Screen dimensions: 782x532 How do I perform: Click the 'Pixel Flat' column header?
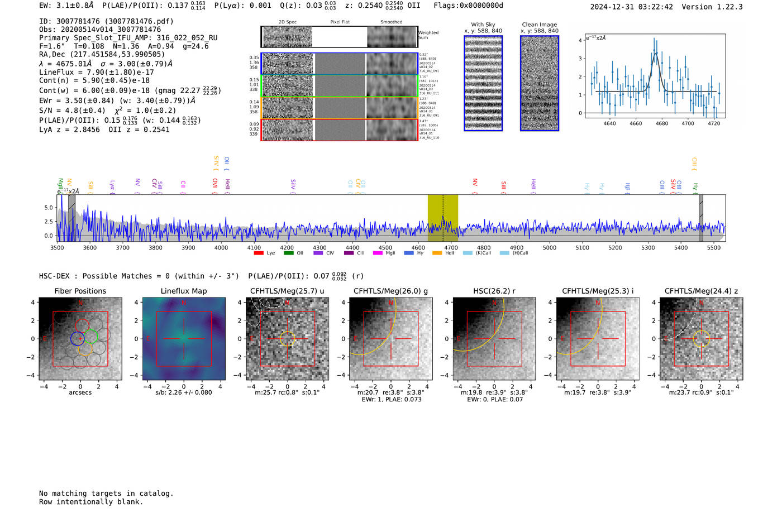(x=340, y=22)
